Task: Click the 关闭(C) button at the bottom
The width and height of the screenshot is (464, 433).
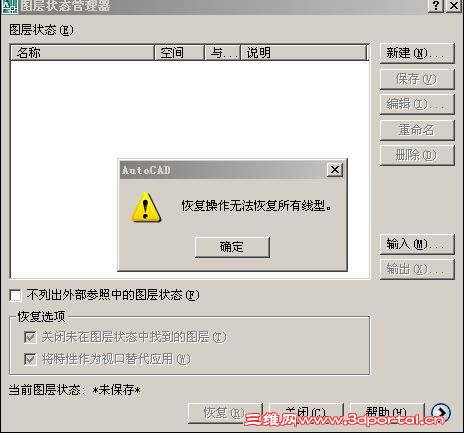Action: click(306, 413)
